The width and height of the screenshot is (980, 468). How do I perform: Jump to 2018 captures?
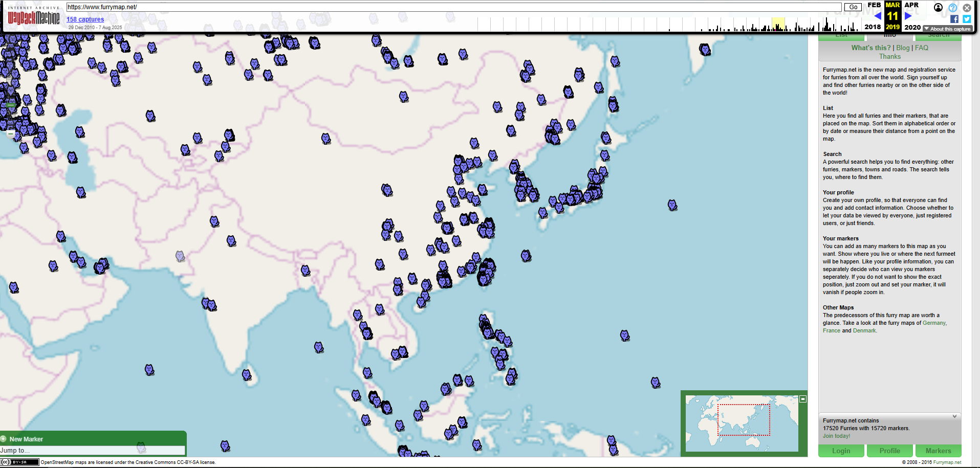pyautogui.click(x=873, y=27)
